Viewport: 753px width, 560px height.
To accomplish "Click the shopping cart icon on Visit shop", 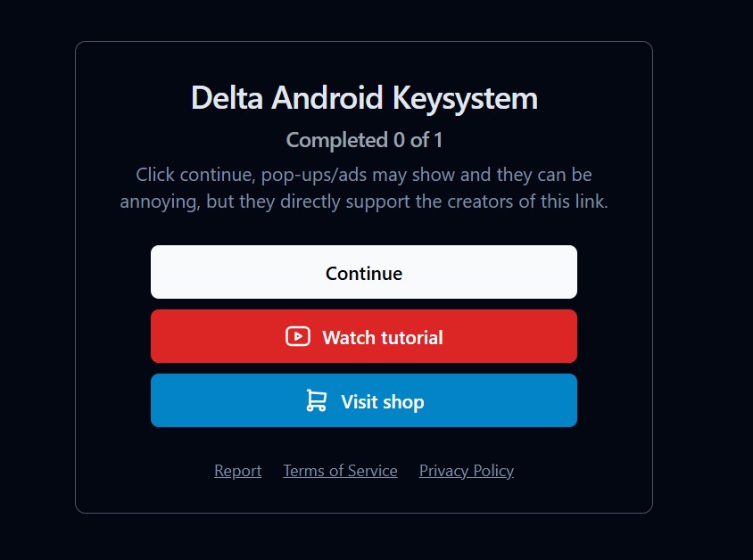I will 314,401.
